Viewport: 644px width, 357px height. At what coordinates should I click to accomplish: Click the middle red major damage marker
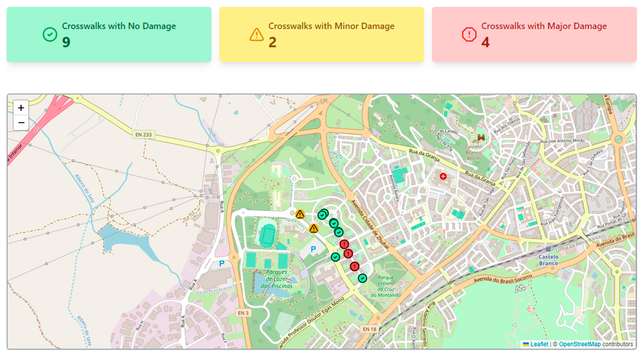(348, 254)
